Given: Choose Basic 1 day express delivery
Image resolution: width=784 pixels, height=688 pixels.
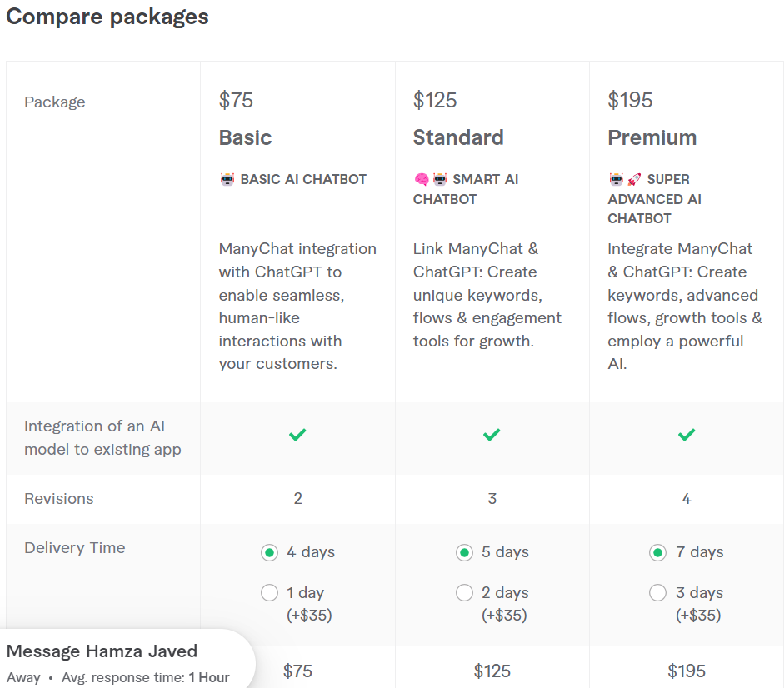Looking at the screenshot, I should (269, 593).
